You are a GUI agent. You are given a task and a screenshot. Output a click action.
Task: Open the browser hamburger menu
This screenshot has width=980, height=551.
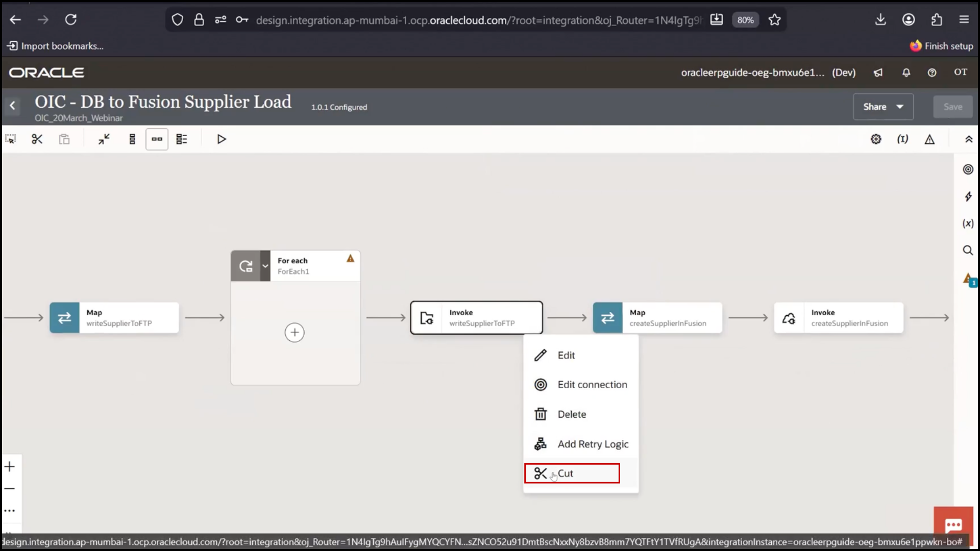click(964, 20)
